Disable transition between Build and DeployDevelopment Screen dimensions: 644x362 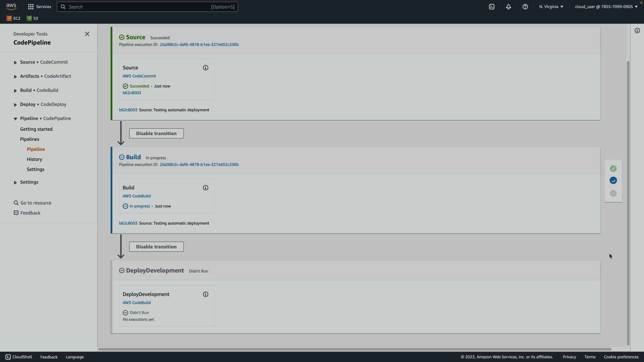click(x=156, y=247)
